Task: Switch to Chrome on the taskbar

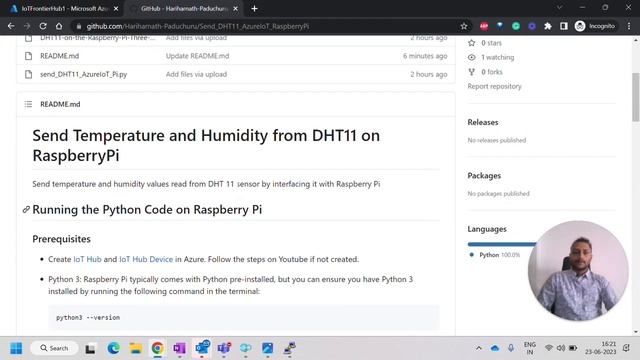Action: [x=157, y=348]
